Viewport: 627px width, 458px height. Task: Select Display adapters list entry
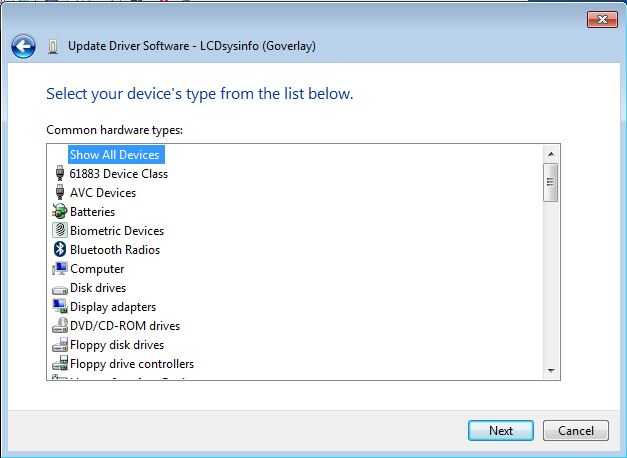click(112, 307)
